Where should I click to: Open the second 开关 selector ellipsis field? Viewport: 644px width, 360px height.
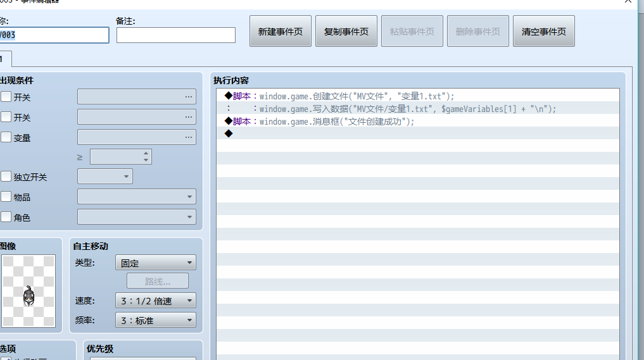(x=136, y=117)
